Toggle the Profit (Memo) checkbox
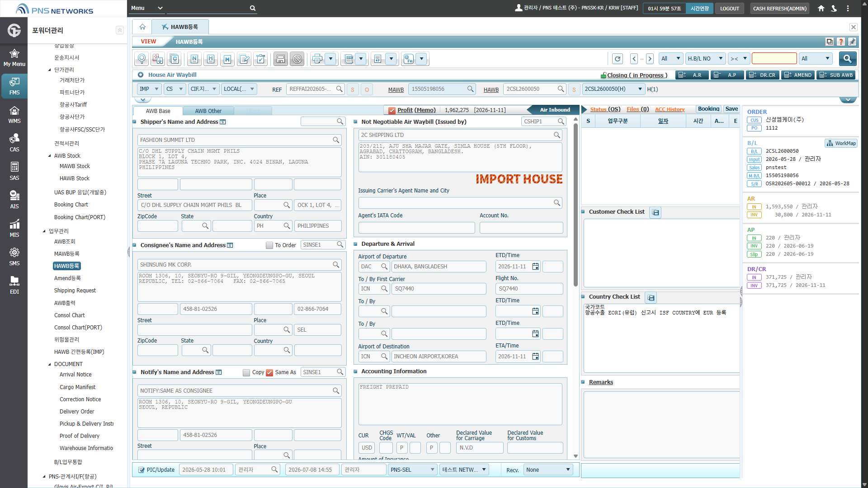 (392, 110)
